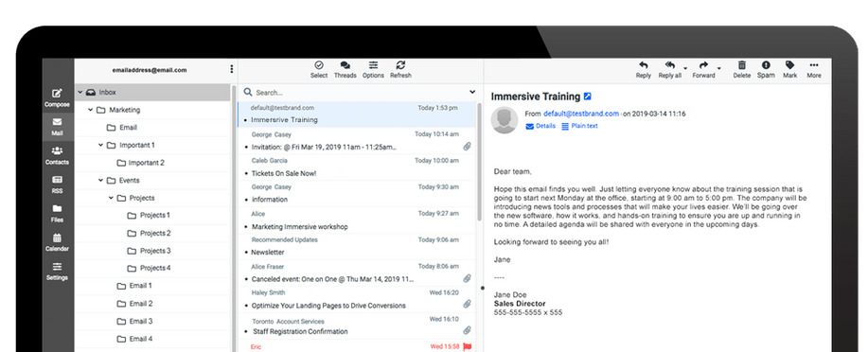Open the Compose icon in sidebar
This screenshot has width=868, height=352.
57,93
